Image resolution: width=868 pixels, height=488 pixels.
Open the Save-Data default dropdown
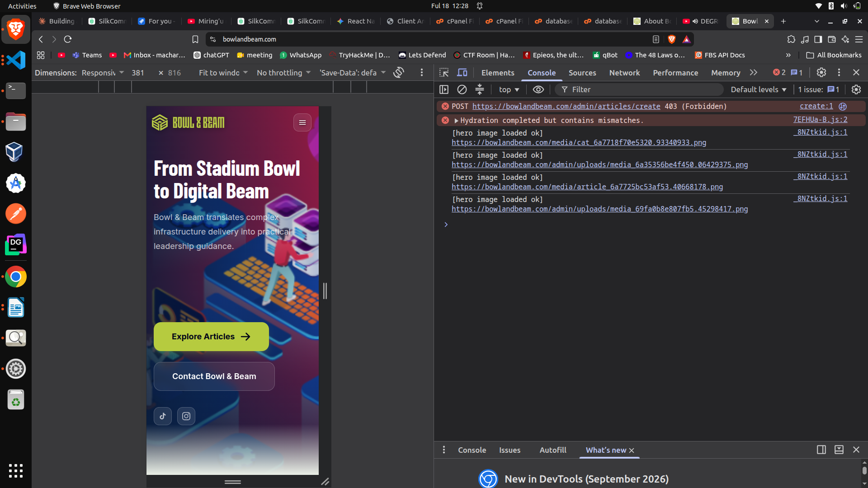click(x=353, y=73)
